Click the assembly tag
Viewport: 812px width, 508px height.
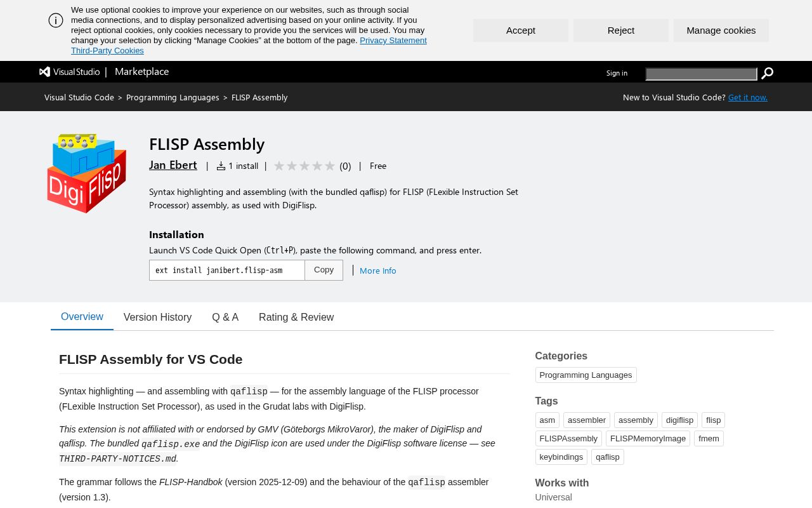click(636, 420)
